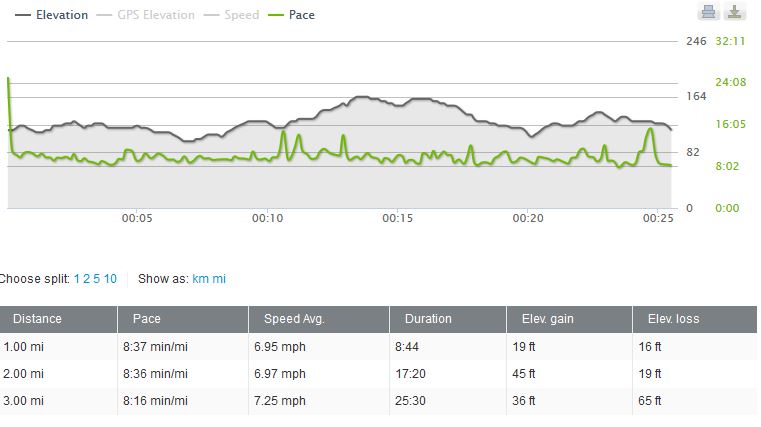761x427 pixels.
Task: Click the Duration column header
Action: click(428, 319)
